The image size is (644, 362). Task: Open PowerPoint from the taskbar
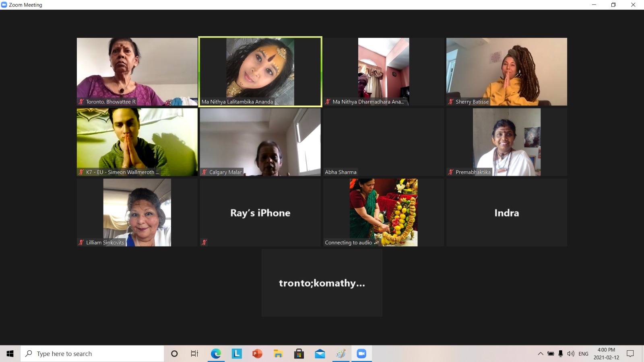(x=257, y=354)
